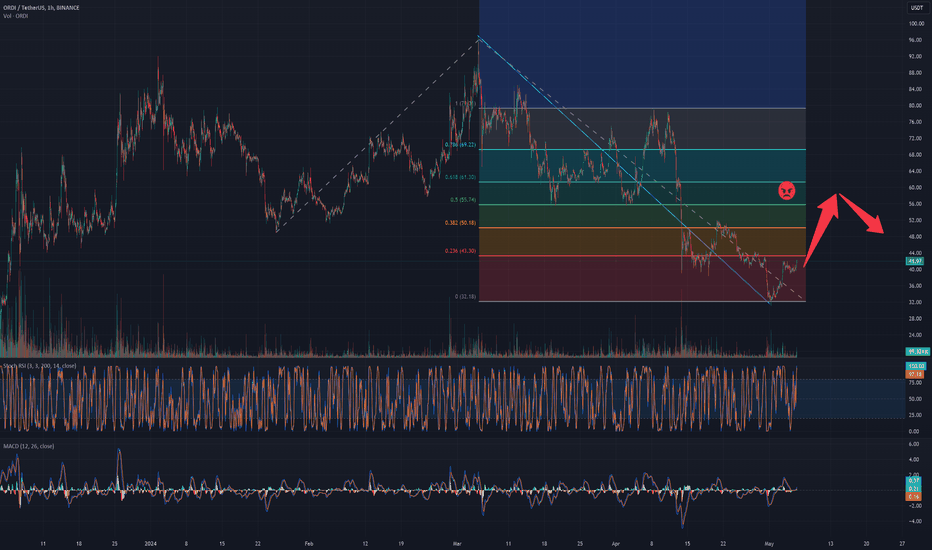The height and width of the screenshot is (550, 932).
Task: Click the Feb label on time axis
Action: (308, 543)
